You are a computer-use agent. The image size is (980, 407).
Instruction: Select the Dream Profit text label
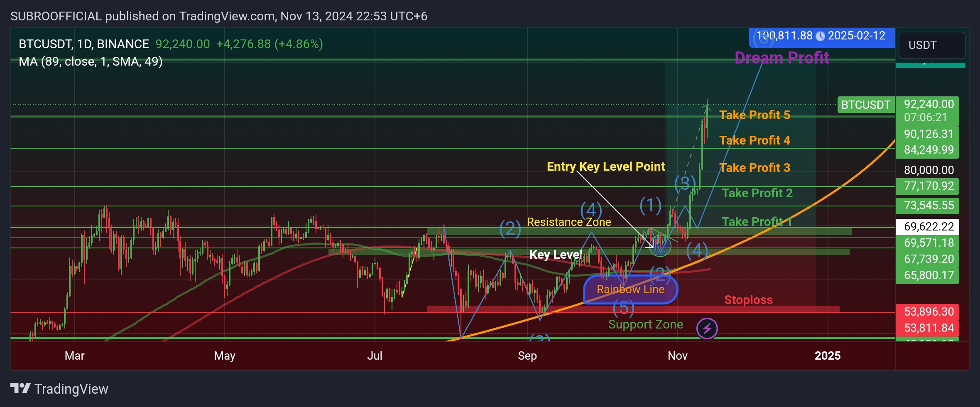[782, 58]
